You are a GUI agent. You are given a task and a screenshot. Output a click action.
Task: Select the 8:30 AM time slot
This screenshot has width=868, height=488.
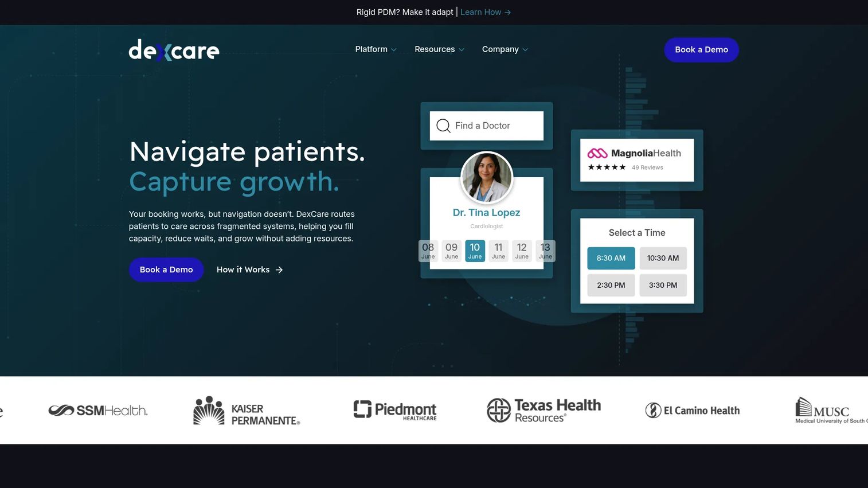(611, 258)
